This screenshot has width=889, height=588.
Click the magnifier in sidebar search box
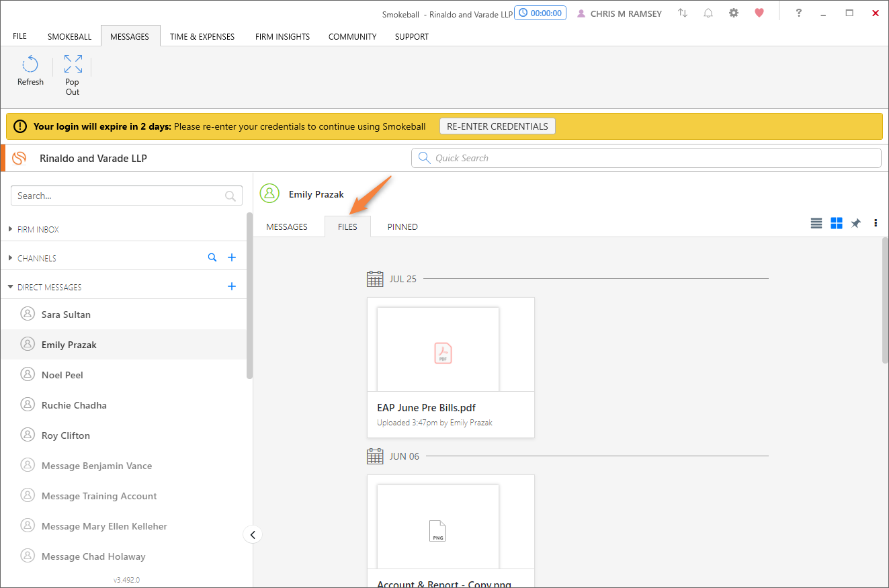tap(230, 196)
